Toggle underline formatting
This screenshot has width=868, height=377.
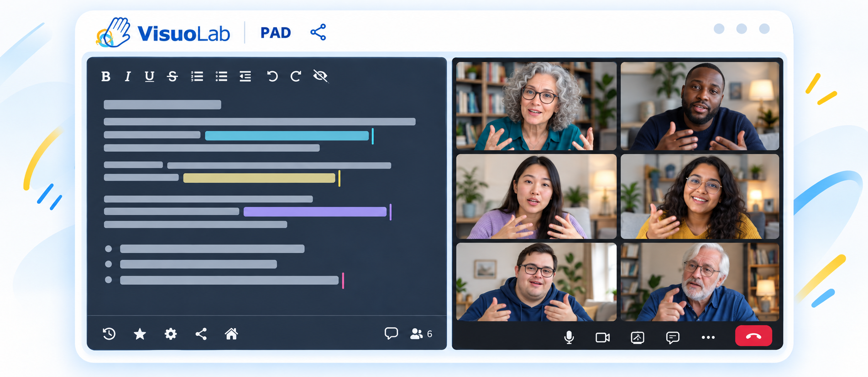pyautogui.click(x=149, y=76)
